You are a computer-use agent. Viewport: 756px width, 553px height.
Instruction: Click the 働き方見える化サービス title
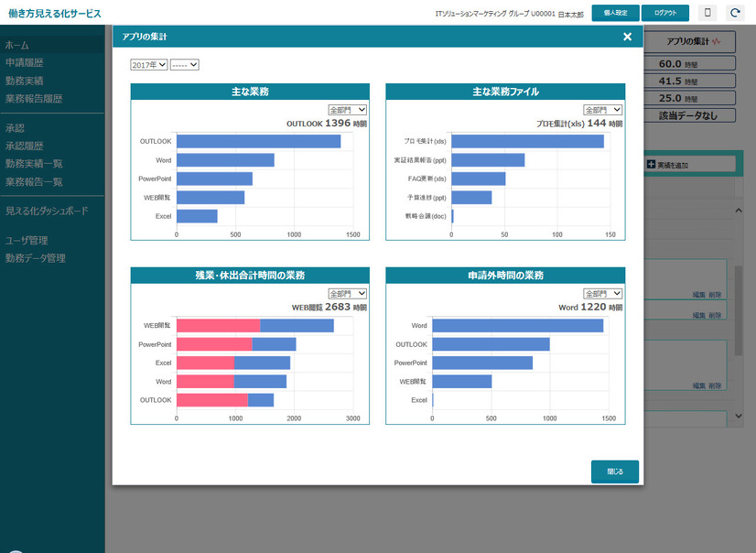(x=55, y=14)
